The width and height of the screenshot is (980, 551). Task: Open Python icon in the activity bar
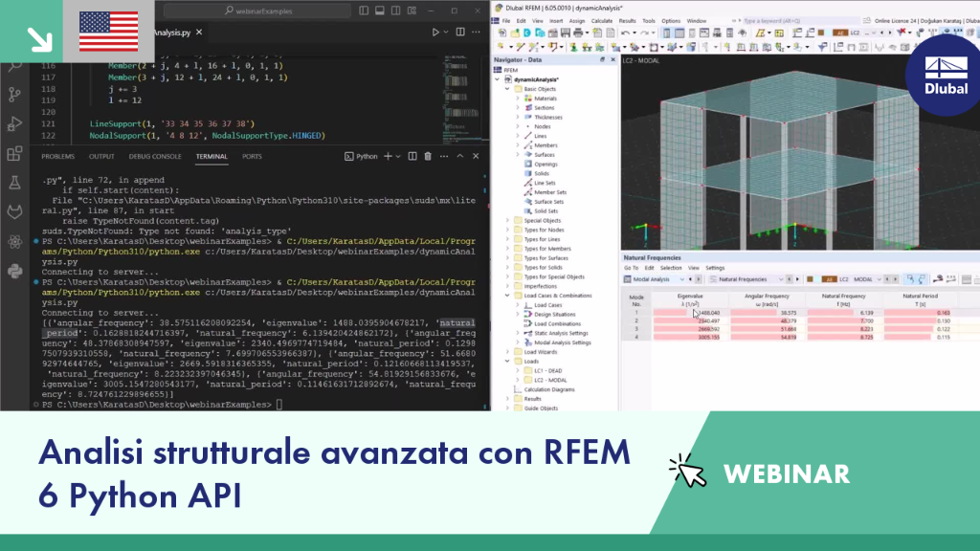tap(15, 271)
